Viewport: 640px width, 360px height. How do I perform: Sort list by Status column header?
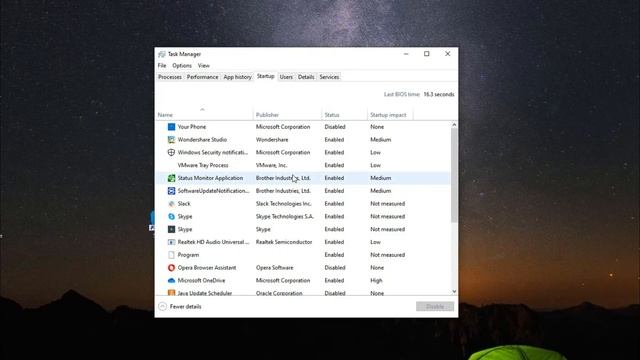click(x=344, y=115)
